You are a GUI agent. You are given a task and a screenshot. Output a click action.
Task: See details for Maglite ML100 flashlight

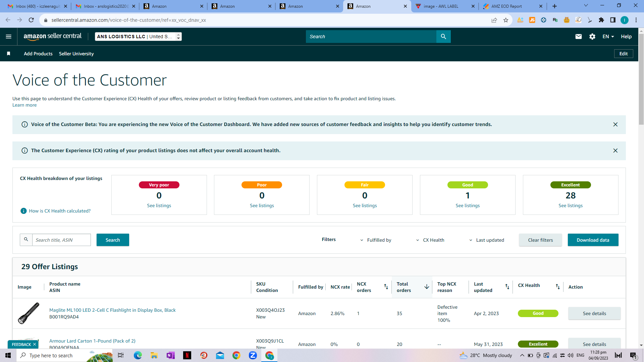[x=594, y=313]
